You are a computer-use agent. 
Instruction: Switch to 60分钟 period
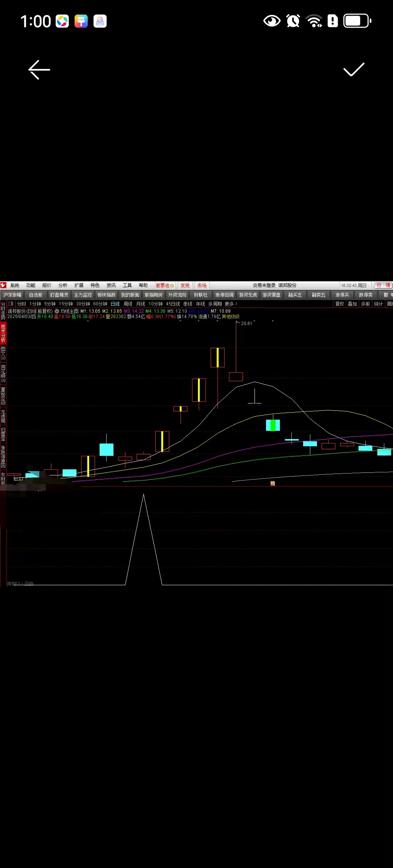click(100, 304)
